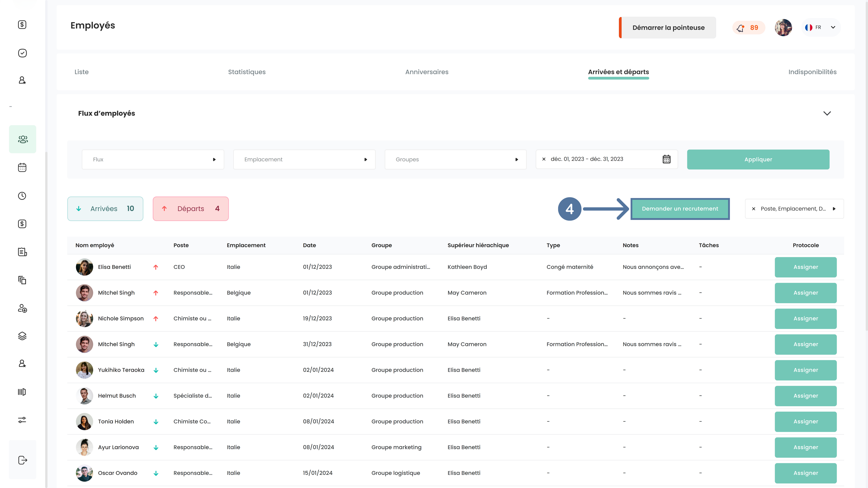Assign protocol for Tonia Holden
Image resolution: width=868 pixels, height=488 pixels.
pos(805,422)
